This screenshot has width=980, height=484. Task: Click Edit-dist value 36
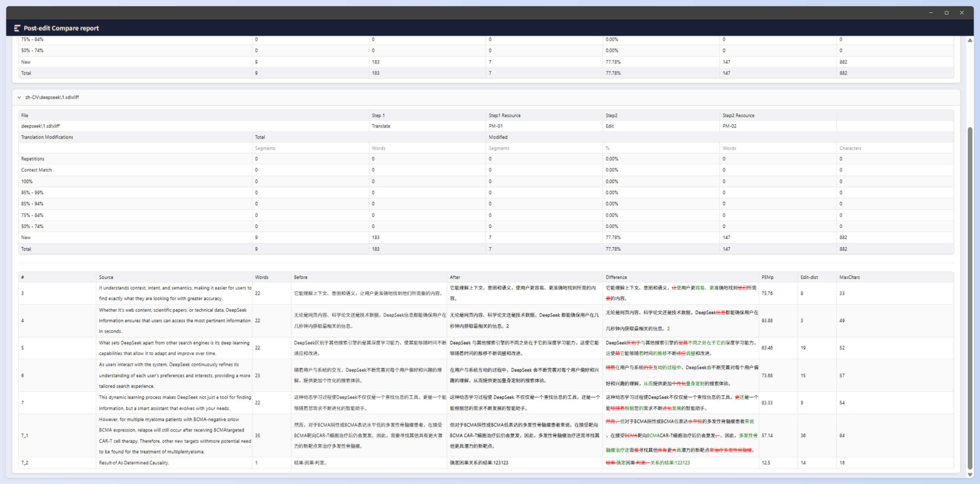click(x=803, y=435)
